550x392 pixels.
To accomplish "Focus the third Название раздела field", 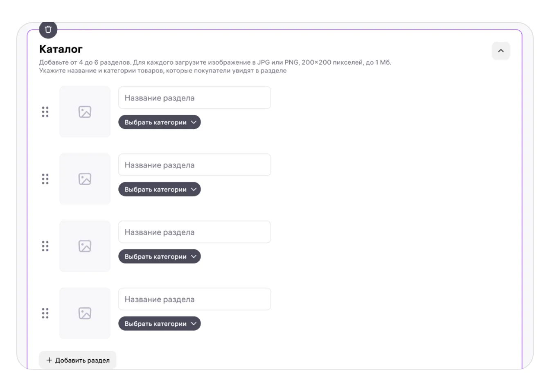I will coord(194,232).
